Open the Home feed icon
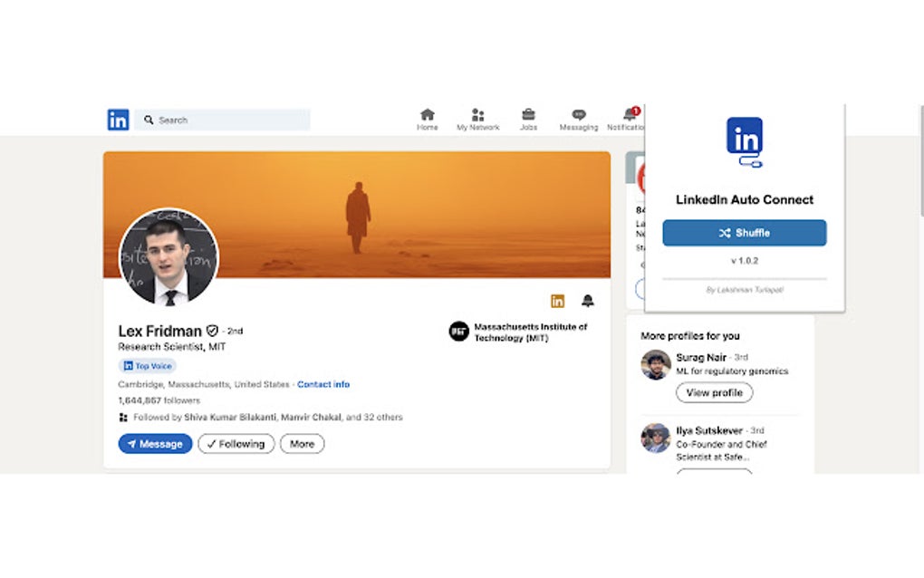The width and height of the screenshot is (924, 578). [427, 118]
